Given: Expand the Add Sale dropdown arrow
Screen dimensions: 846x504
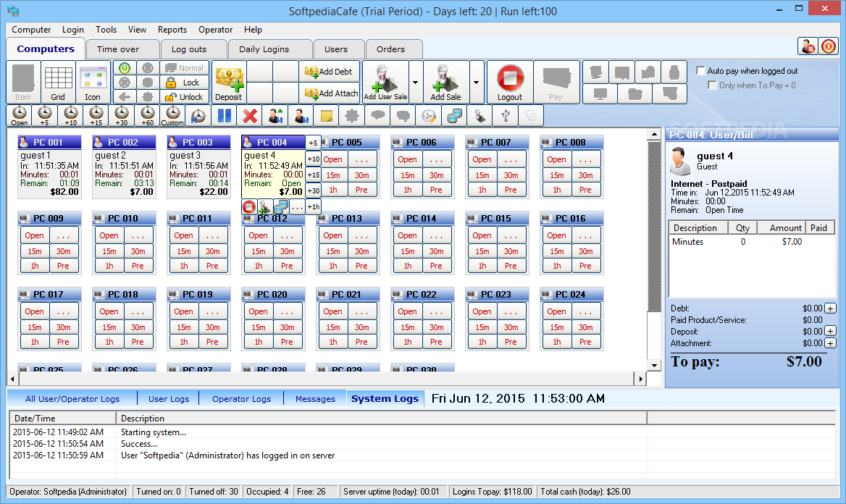Looking at the screenshot, I should point(476,83).
